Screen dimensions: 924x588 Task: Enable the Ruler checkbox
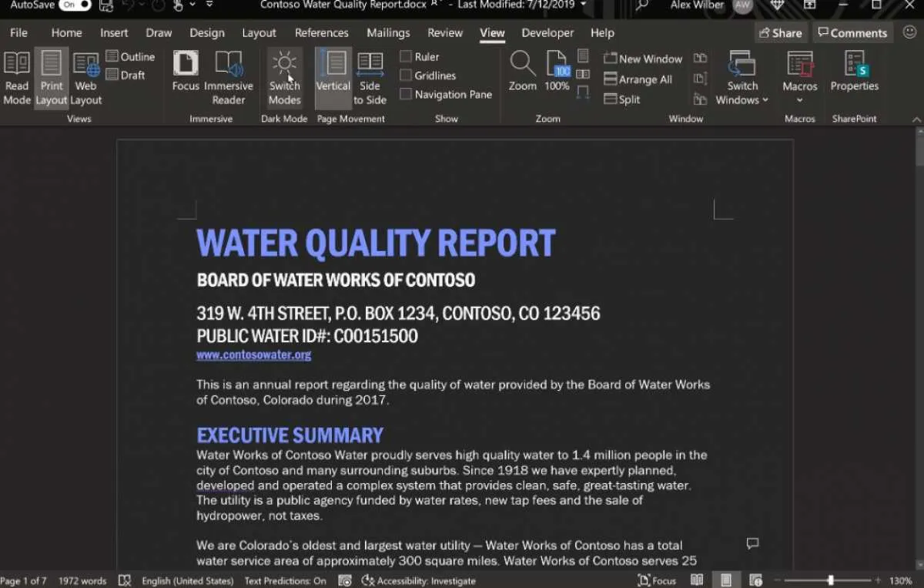(406, 56)
